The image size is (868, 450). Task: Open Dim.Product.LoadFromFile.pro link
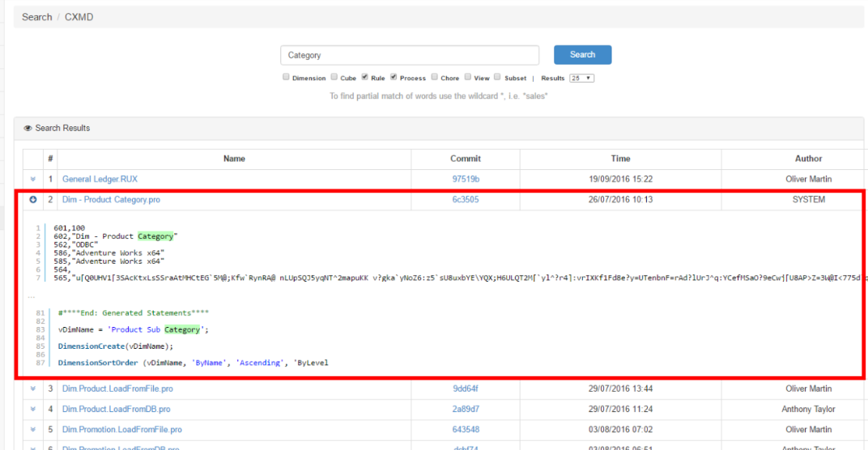[x=117, y=388]
